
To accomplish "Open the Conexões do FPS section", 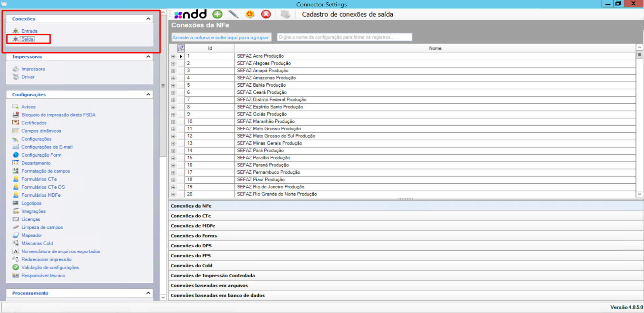I will (406, 255).
